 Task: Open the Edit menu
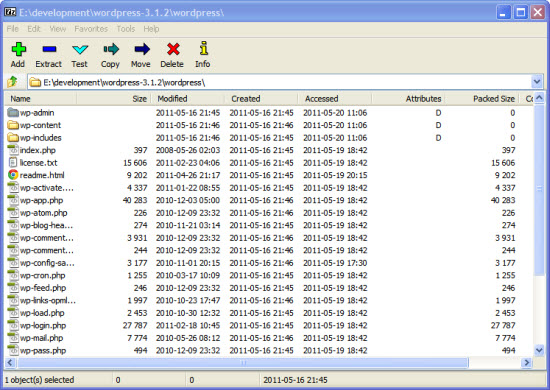coord(34,29)
